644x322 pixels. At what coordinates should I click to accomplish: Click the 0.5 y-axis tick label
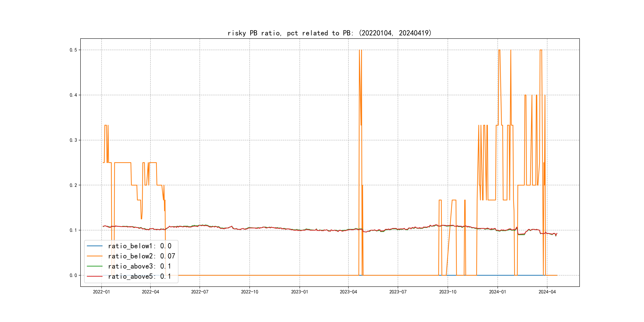(x=73, y=50)
